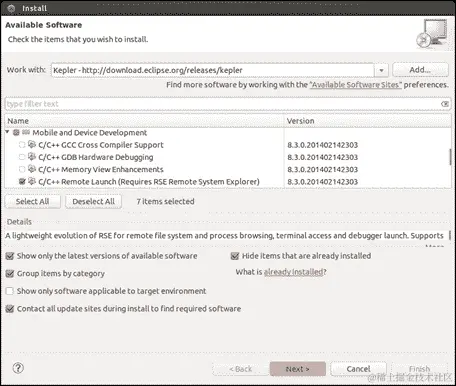The image size is (456, 386).
Task: Toggle Group items by category checkbox
Action: click(10, 274)
